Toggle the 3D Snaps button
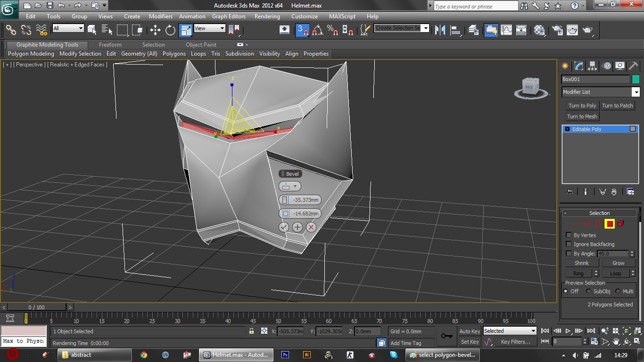644x362 pixels. tap(302, 30)
